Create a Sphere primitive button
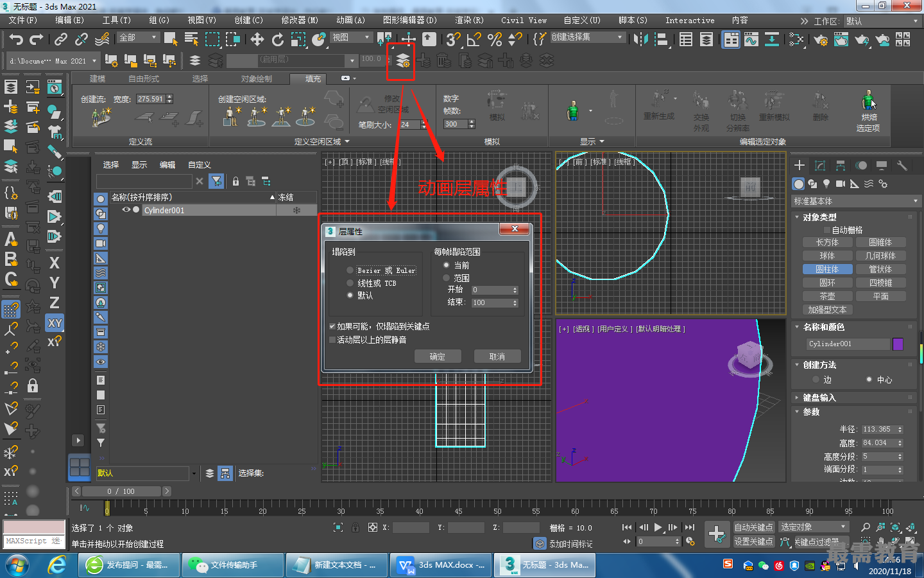This screenshot has width=924, height=578. coord(827,256)
